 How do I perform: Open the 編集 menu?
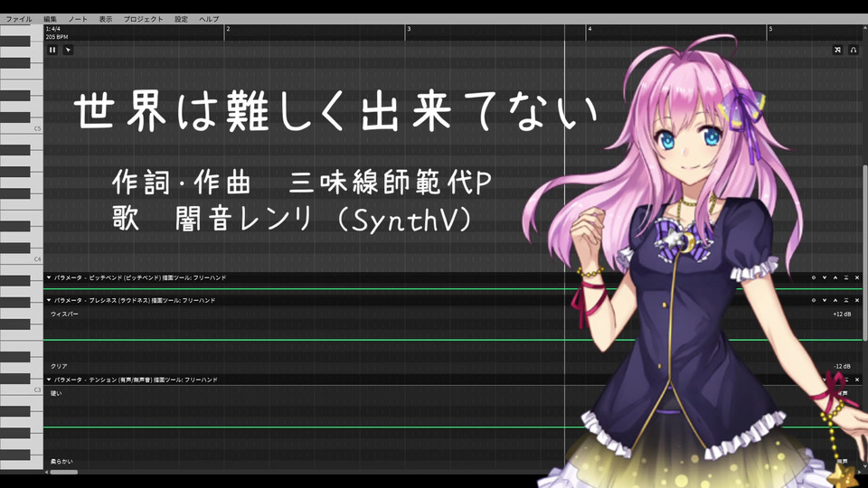(x=51, y=19)
